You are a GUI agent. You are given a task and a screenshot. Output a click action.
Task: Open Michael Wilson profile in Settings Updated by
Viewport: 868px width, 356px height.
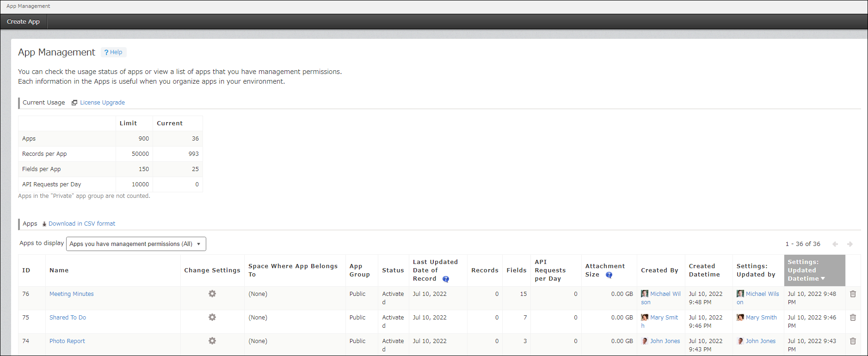(x=763, y=294)
